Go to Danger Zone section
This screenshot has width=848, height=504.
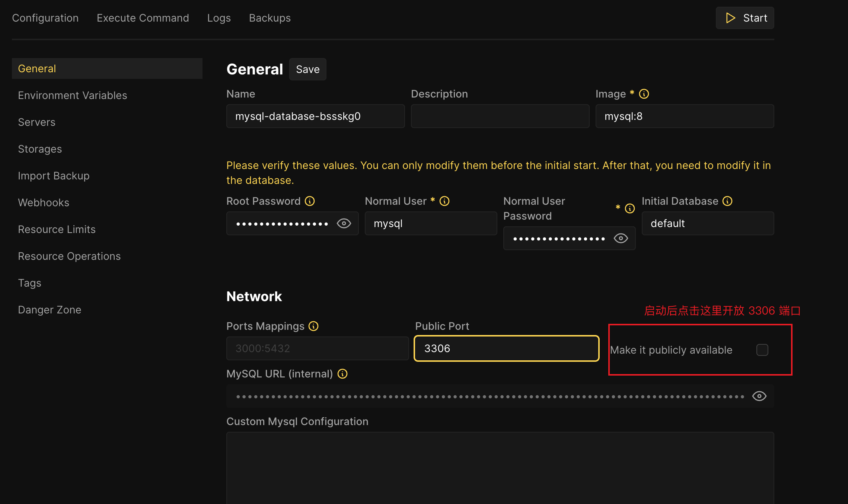click(49, 310)
